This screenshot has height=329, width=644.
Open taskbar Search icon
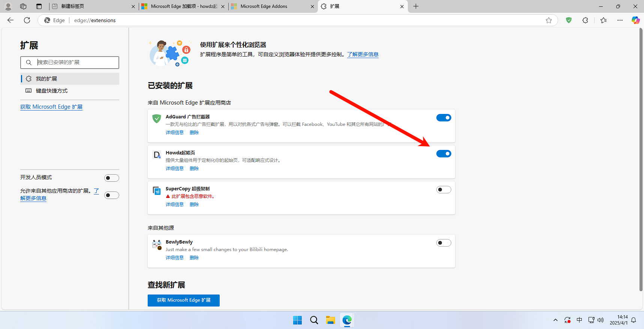314,320
